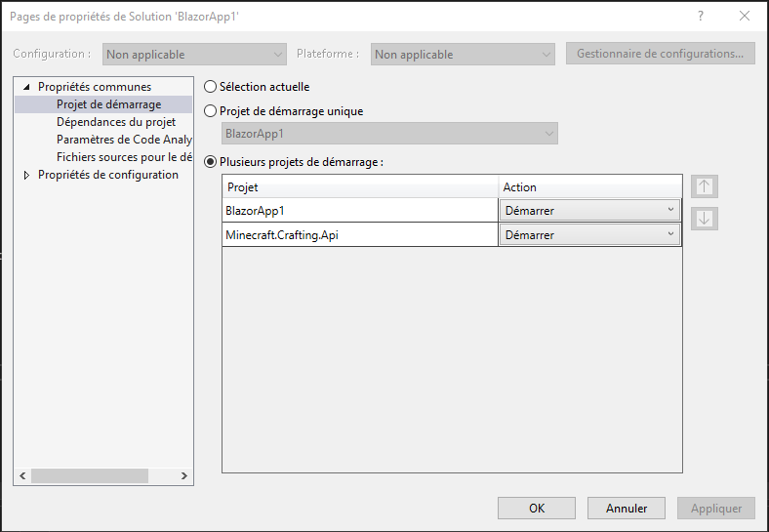Open Action dropdown for BlazorApp1
This screenshot has height=532, width=769.
[590, 210]
